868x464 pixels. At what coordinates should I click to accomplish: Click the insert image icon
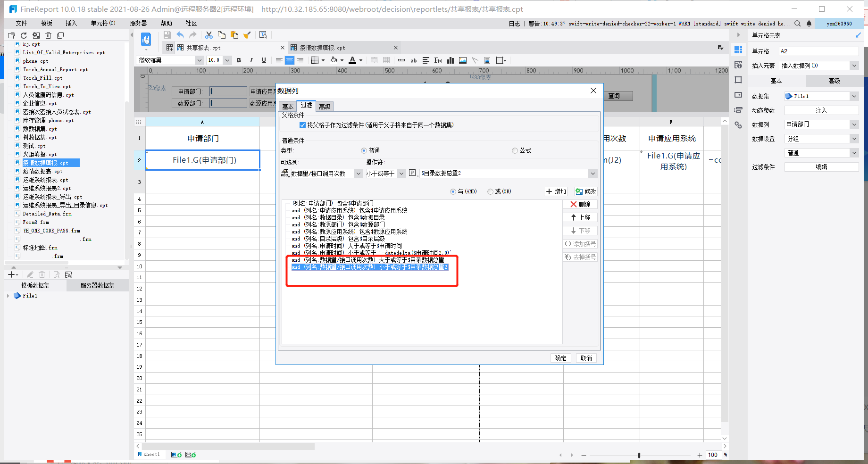pyautogui.click(x=463, y=60)
